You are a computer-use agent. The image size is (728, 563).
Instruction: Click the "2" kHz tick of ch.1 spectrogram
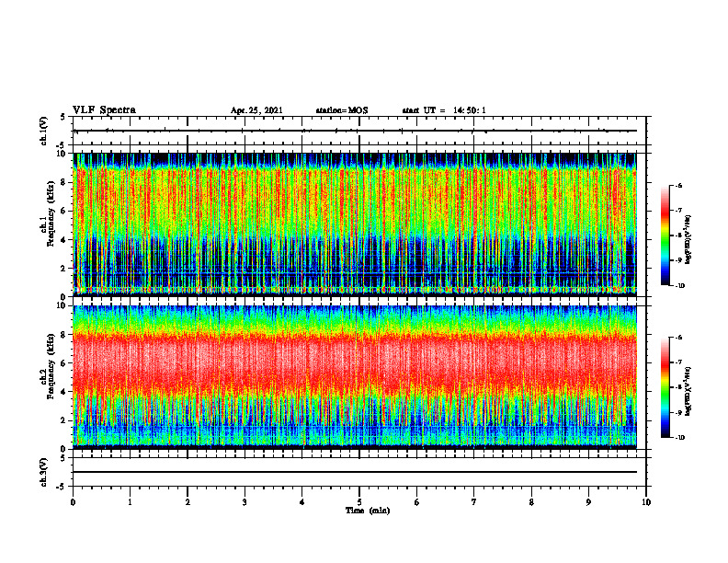(63, 269)
